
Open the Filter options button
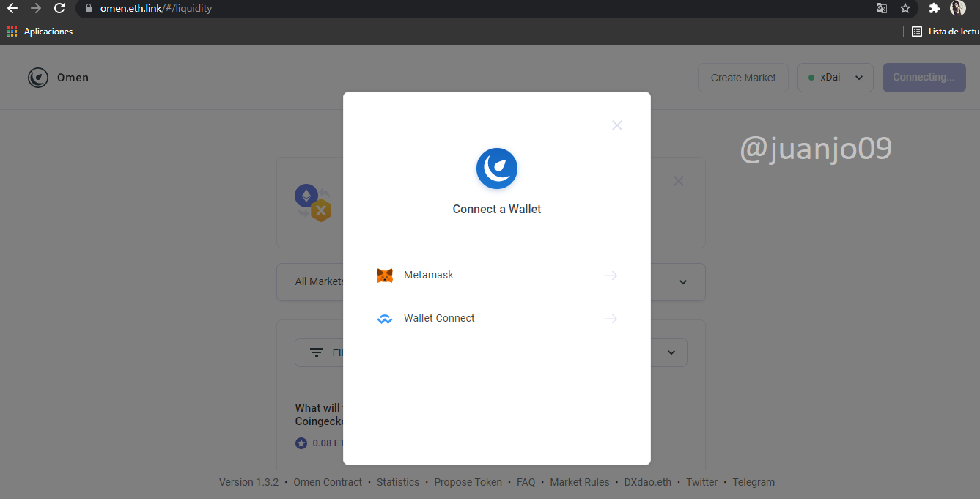tap(319, 352)
